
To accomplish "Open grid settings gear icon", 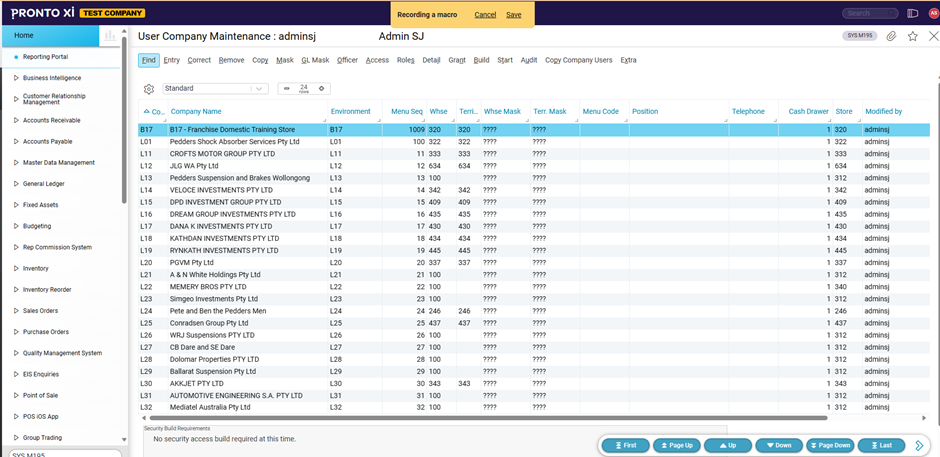I will [149, 89].
